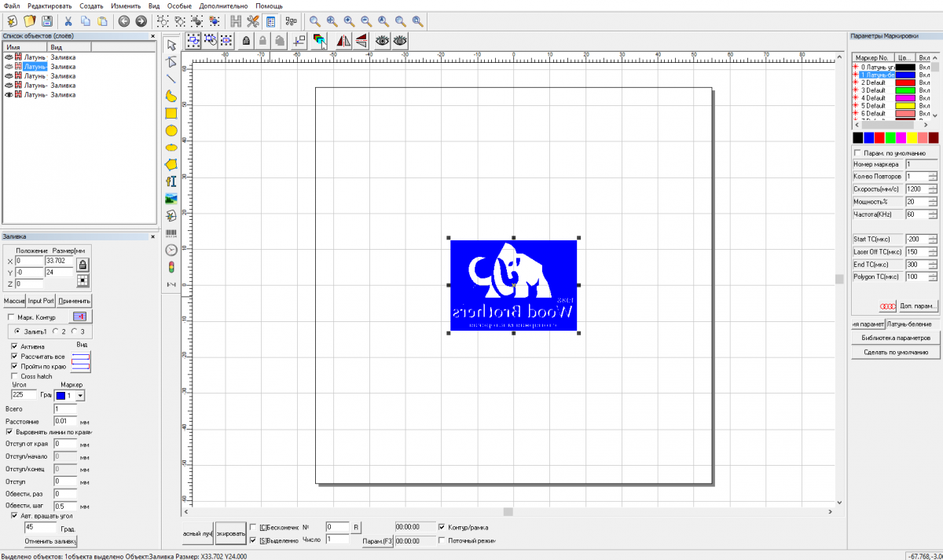Enable the Cross hatch checkbox
The image size is (943, 560).
coord(14,376)
